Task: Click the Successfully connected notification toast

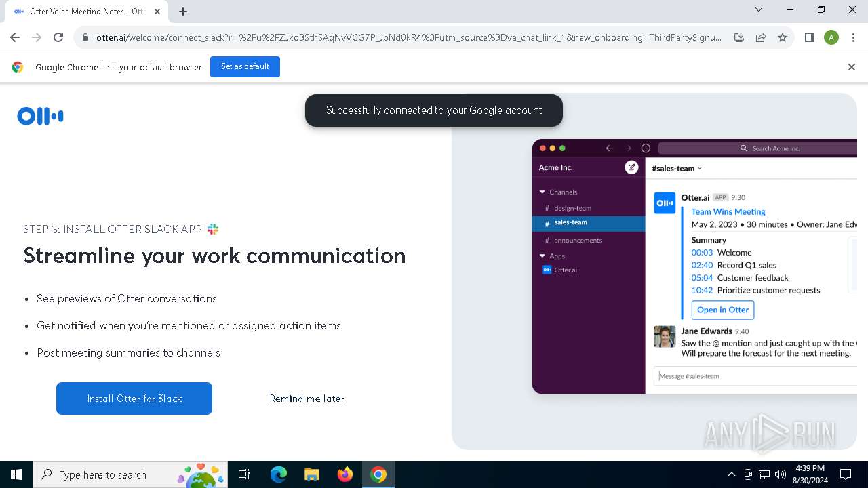Action: click(x=434, y=110)
